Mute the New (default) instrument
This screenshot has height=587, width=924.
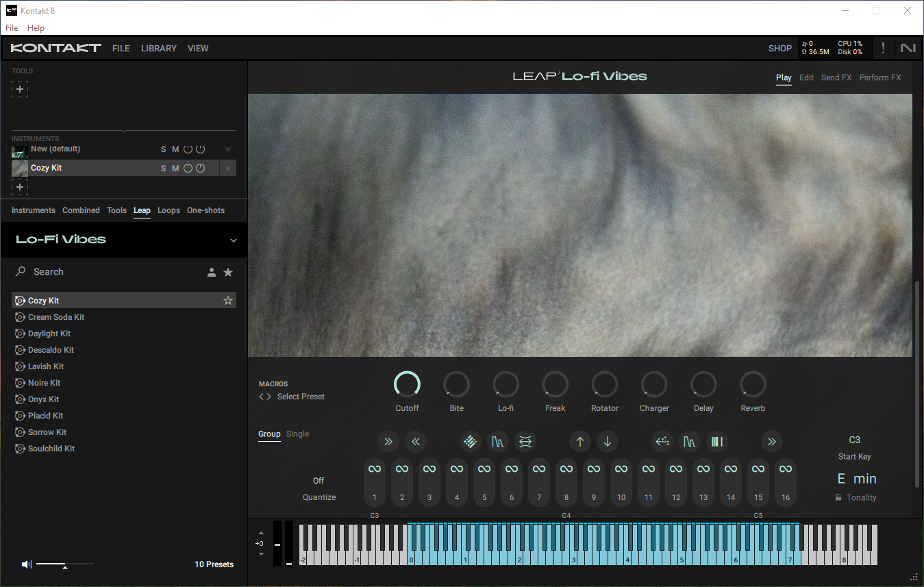[175, 149]
